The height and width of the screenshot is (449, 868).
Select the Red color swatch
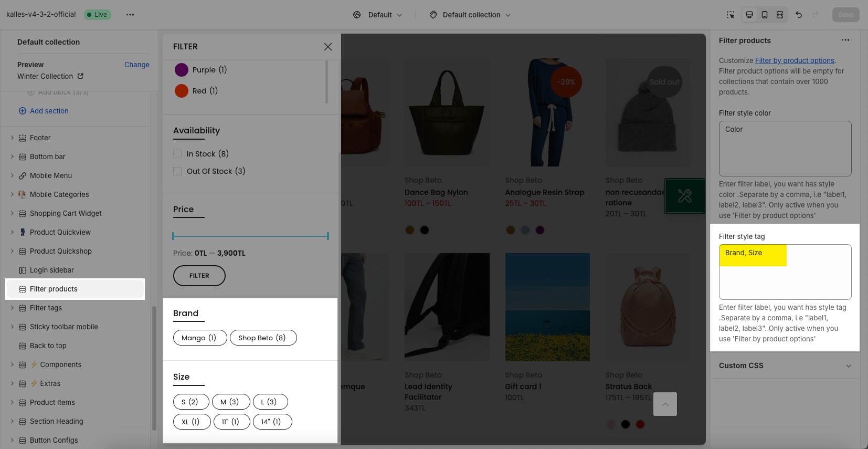click(x=182, y=91)
